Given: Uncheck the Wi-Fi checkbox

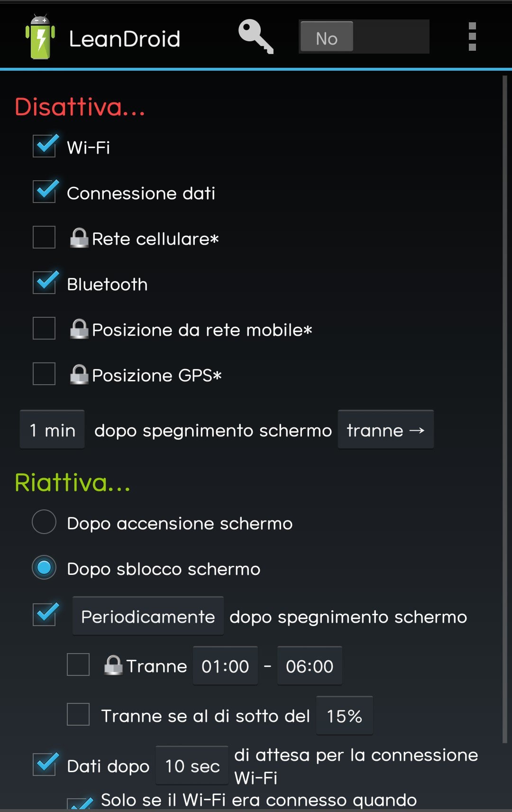Looking at the screenshot, I should [45, 146].
